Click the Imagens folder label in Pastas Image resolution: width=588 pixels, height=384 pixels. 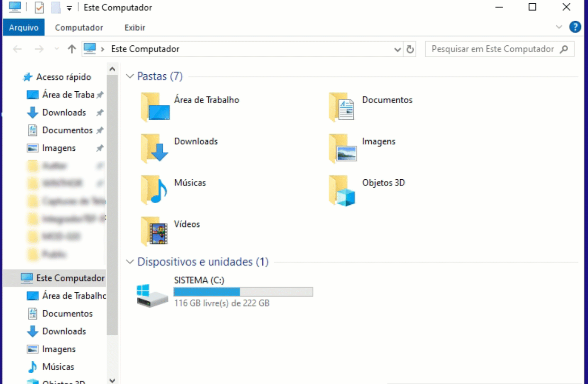click(x=379, y=141)
